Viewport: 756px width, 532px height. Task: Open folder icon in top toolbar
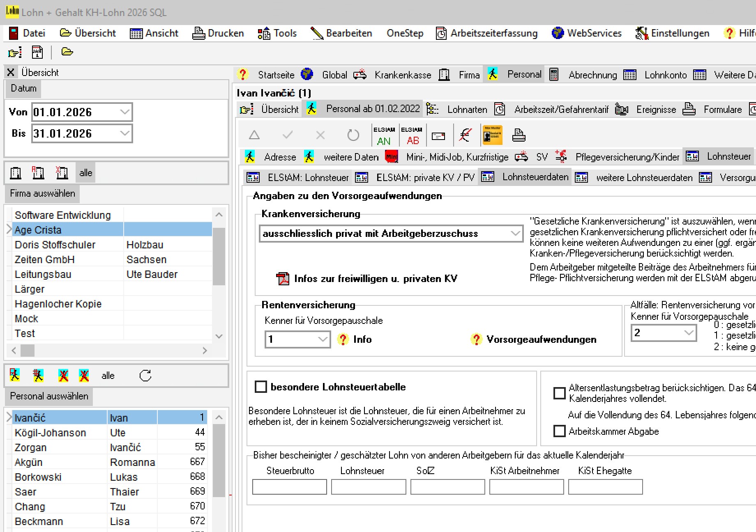[x=67, y=52]
